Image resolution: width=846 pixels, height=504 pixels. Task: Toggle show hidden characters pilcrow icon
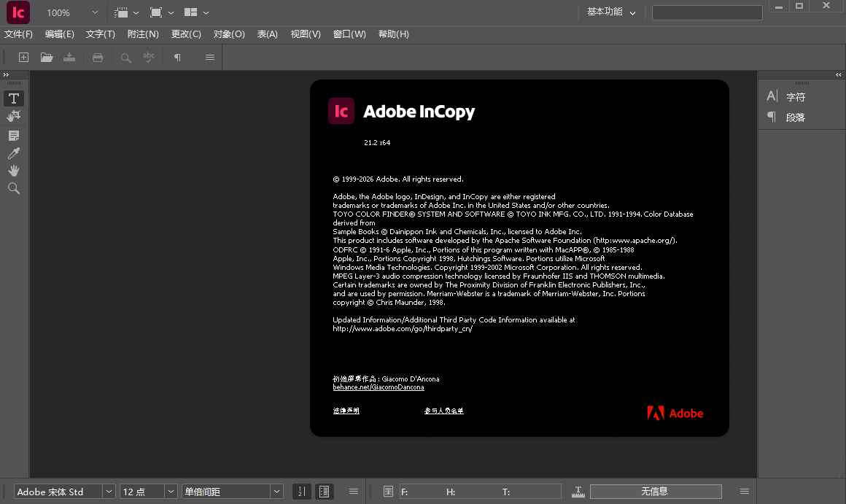coord(177,57)
